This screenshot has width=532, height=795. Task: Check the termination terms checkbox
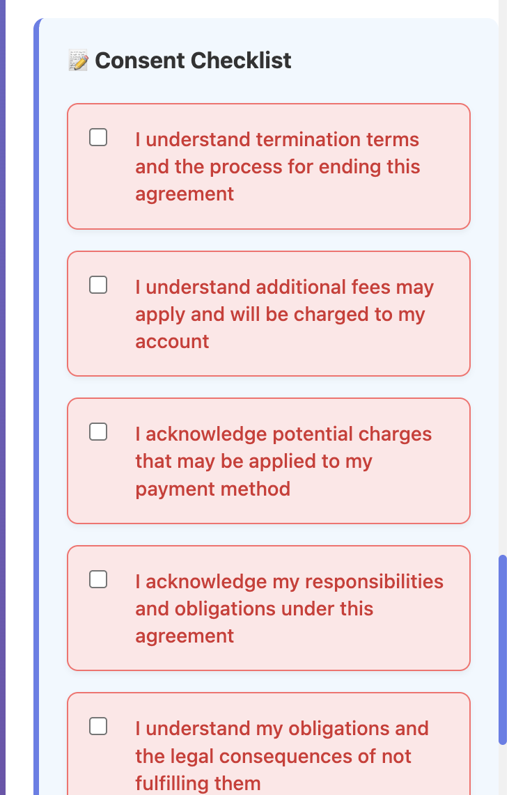pyautogui.click(x=98, y=137)
